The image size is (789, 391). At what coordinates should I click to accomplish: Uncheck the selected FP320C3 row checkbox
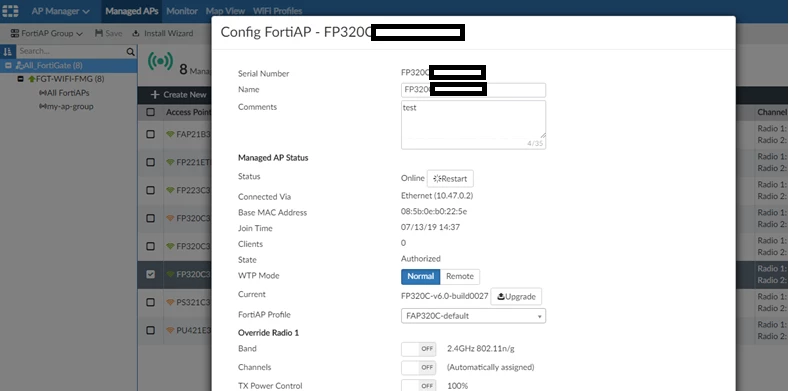(150, 274)
